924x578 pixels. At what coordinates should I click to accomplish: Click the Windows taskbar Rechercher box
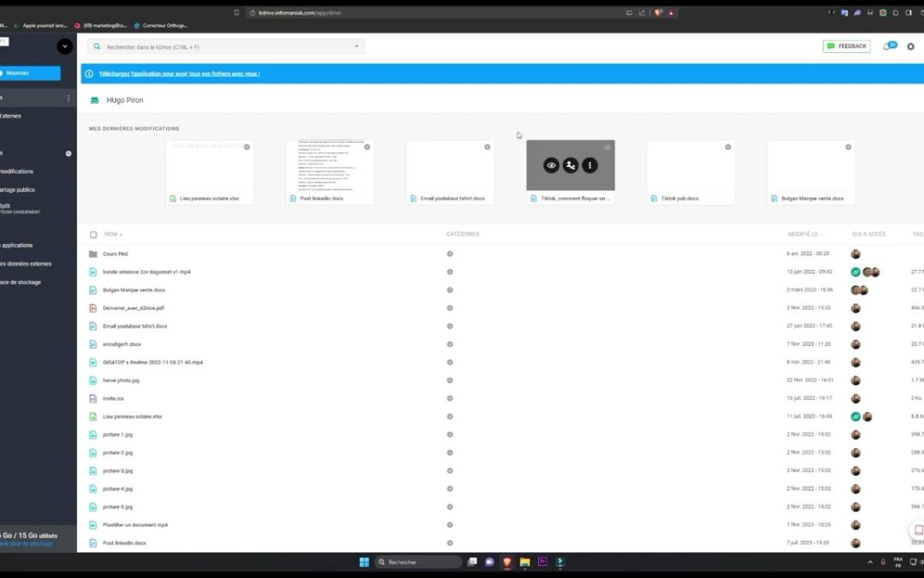[418, 562]
